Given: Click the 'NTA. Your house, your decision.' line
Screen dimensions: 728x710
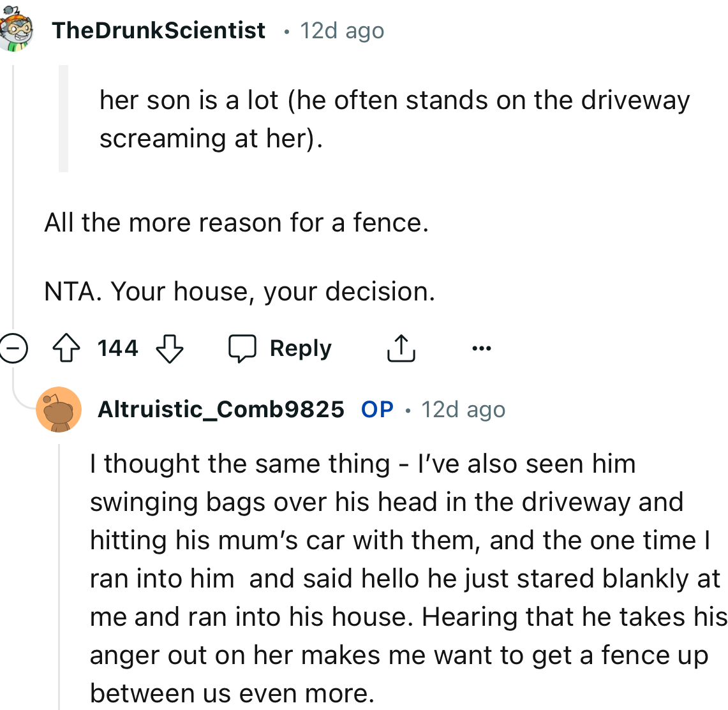Looking at the screenshot, I should [x=239, y=292].
